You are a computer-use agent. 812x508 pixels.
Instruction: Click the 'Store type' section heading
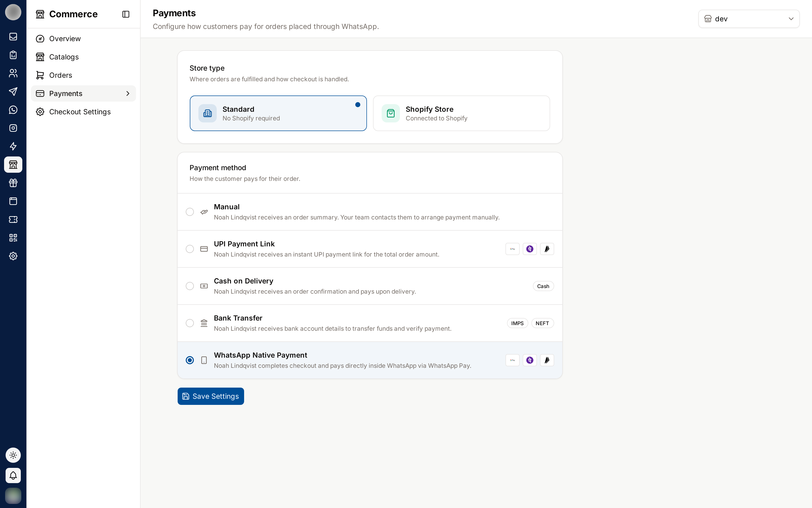pos(207,68)
